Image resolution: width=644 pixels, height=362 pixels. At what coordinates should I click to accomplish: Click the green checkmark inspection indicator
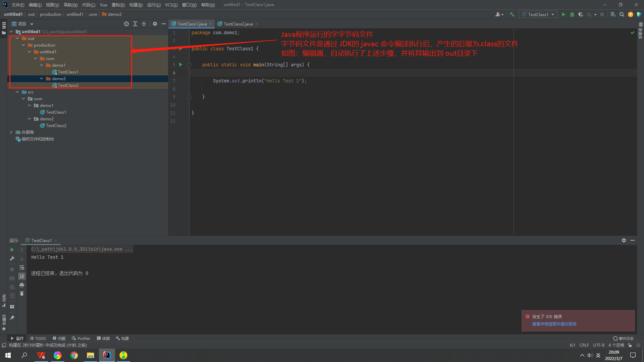point(633,33)
